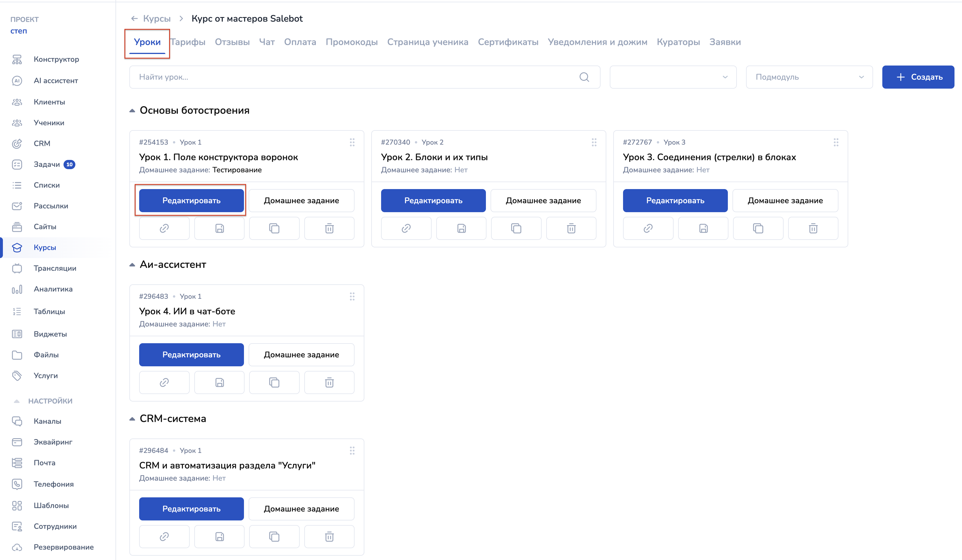This screenshot has width=962, height=560.
Task: Open Аналитика from the sidebar
Action: [53, 289]
